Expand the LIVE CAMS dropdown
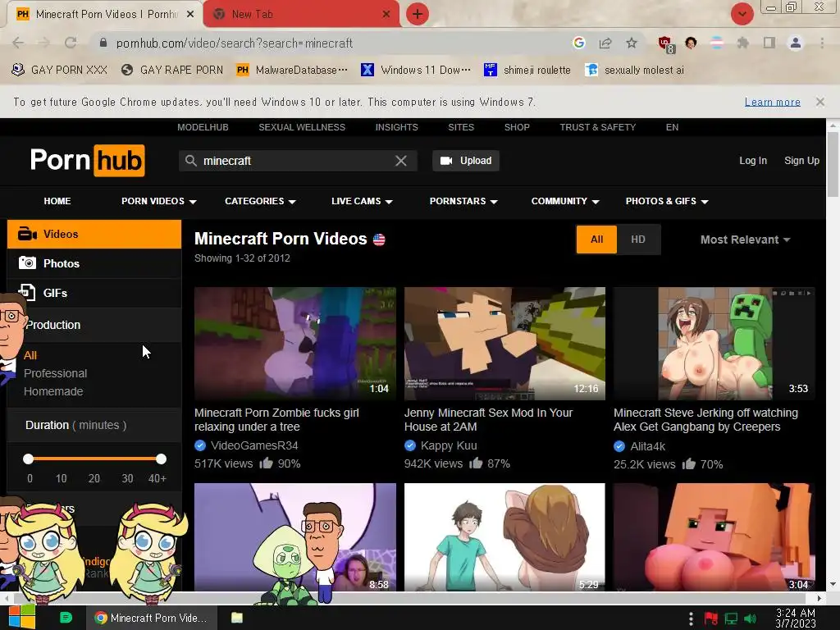The width and height of the screenshot is (840, 630). point(362,201)
